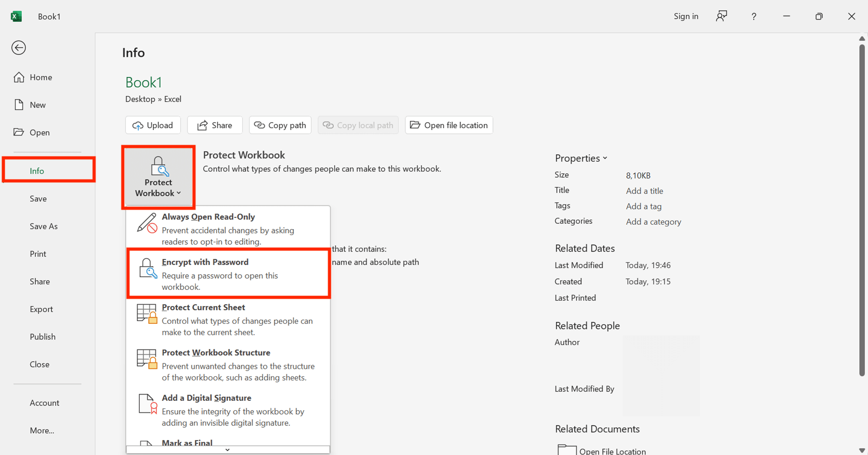Image resolution: width=868 pixels, height=455 pixels.
Task: Click the New document icon in the sidebar
Action: 19,105
